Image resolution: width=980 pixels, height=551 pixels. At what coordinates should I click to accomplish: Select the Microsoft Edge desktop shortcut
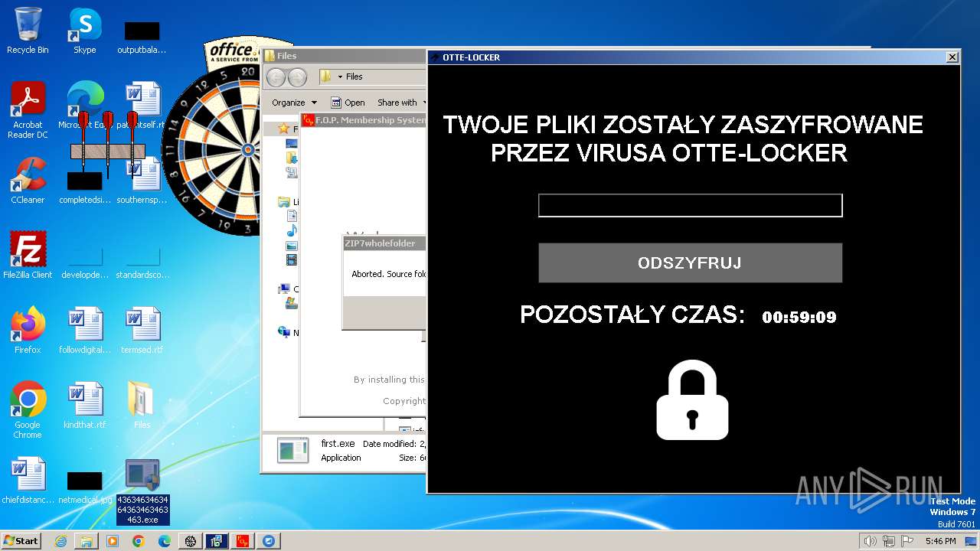tap(84, 106)
